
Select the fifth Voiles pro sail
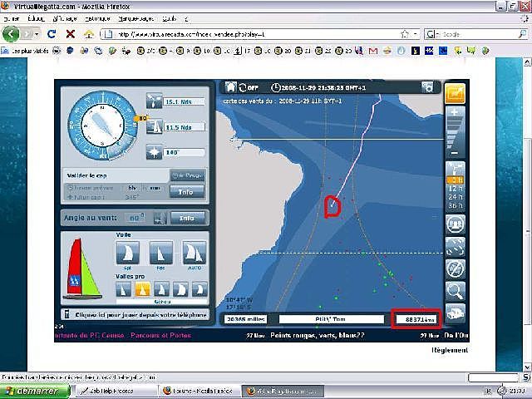pos(199,289)
